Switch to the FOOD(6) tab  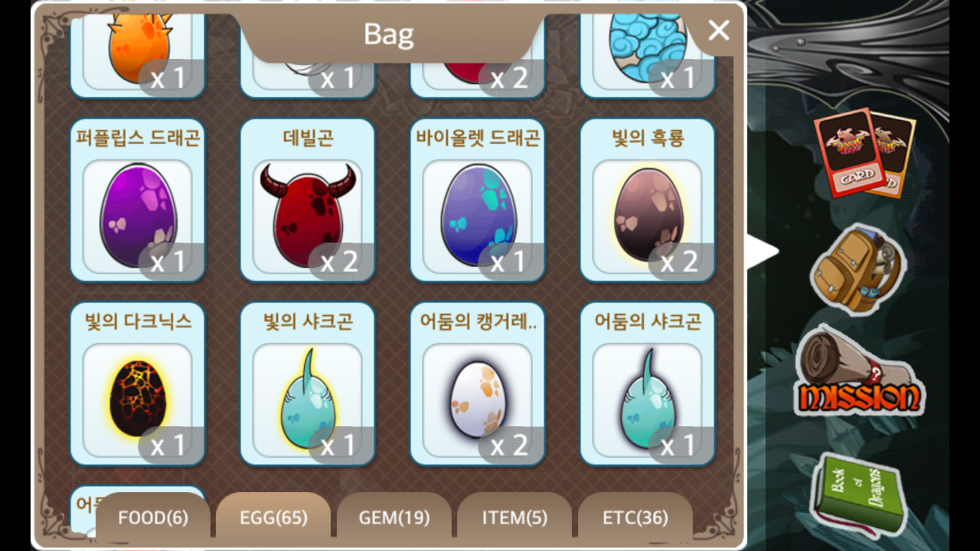(153, 518)
